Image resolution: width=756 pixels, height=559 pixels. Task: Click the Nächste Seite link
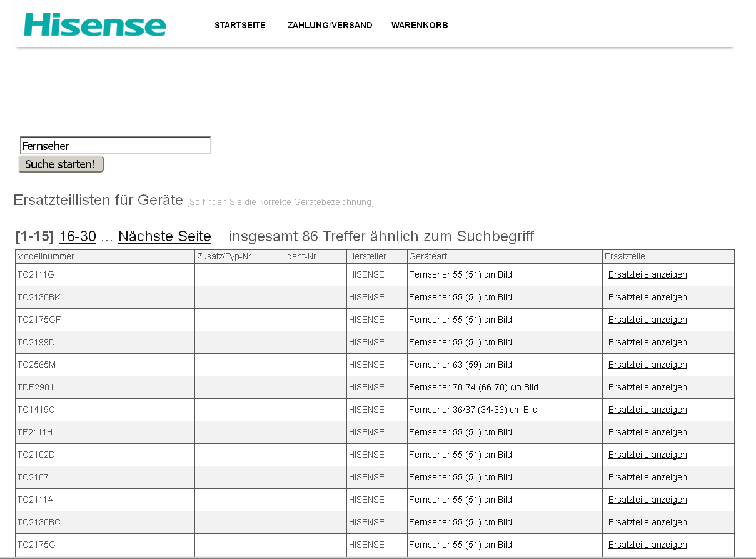tap(164, 237)
